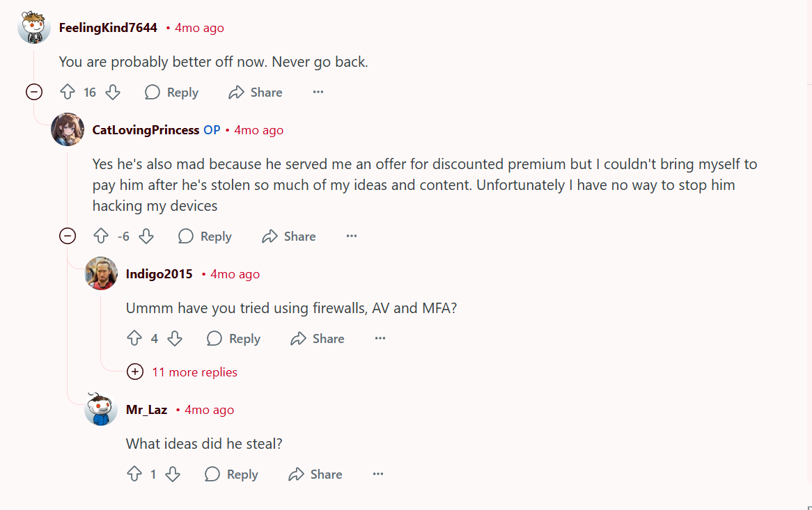The image size is (812, 510).
Task: Open more options on FeelingKind7644's comment
Action: point(318,93)
